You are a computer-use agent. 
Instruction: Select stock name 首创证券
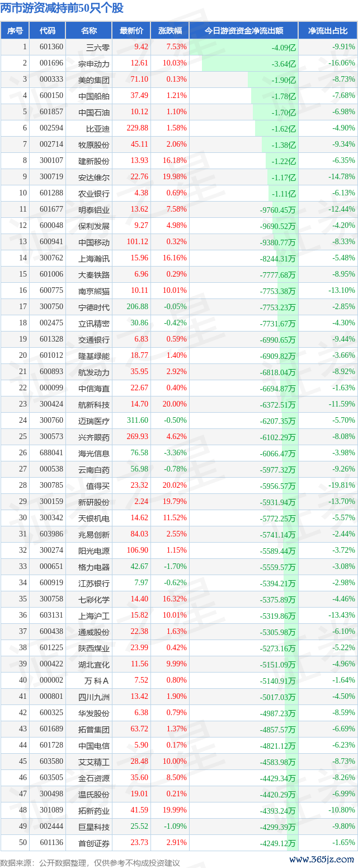94,843
